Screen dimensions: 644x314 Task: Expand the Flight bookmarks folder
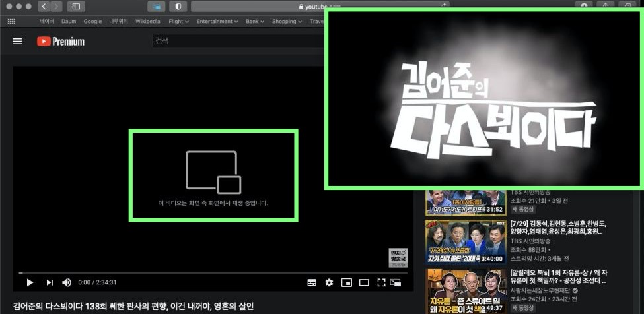[178, 21]
